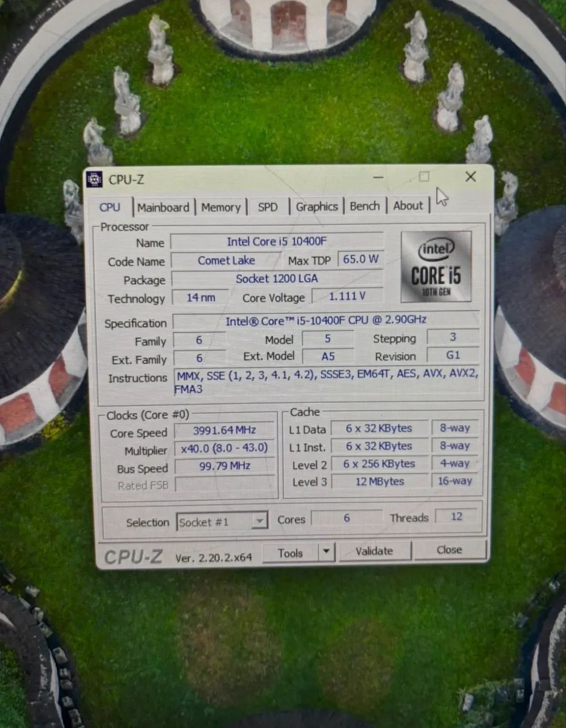
Task: Click the Core Voltage value 1.111 V
Action: pos(347,296)
